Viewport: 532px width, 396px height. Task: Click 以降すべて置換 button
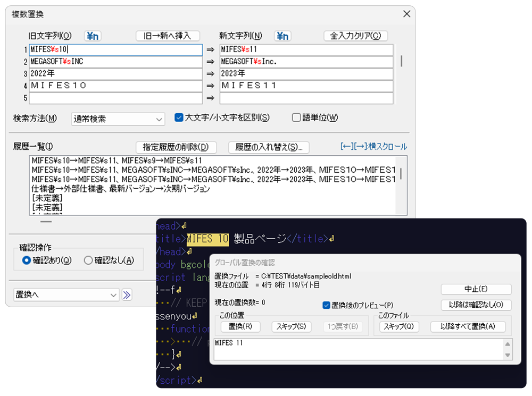click(468, 326)
